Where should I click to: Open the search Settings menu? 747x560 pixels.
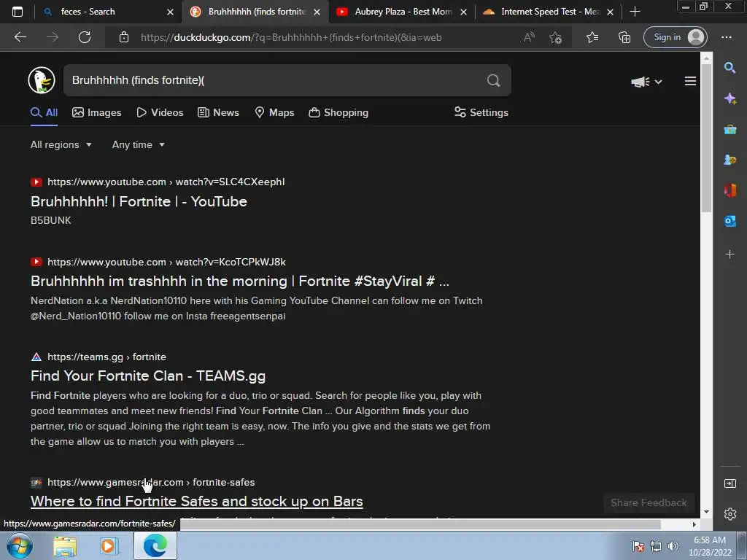click(x=481, y=113)
